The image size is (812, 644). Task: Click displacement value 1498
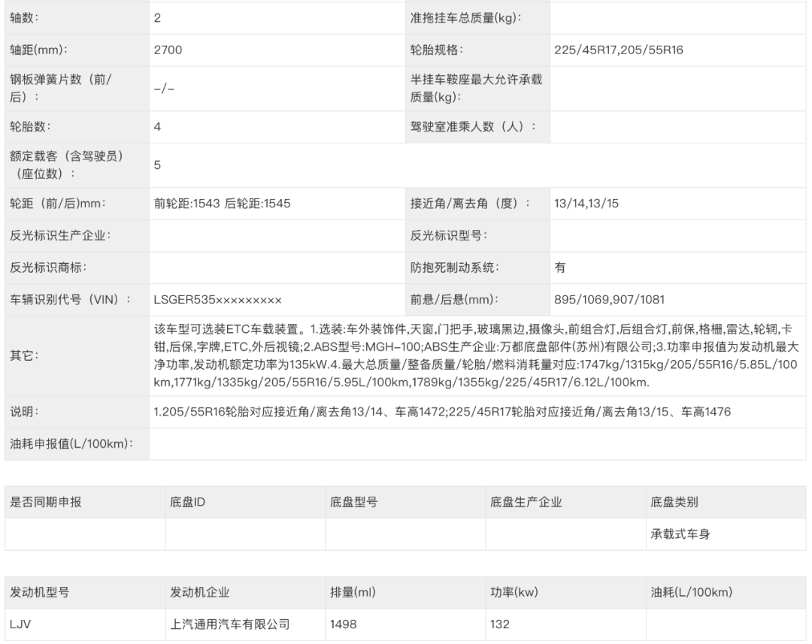(x=344, y=625)
